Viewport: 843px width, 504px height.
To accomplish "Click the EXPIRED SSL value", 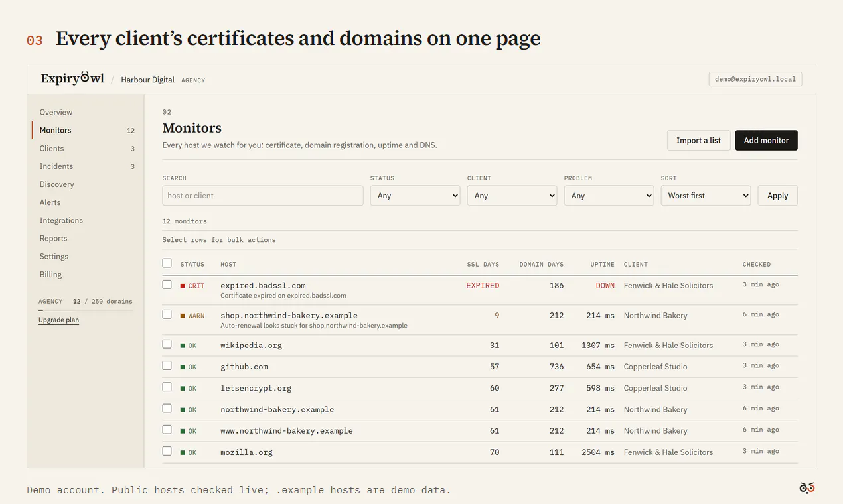I will (x=483, y=286).
